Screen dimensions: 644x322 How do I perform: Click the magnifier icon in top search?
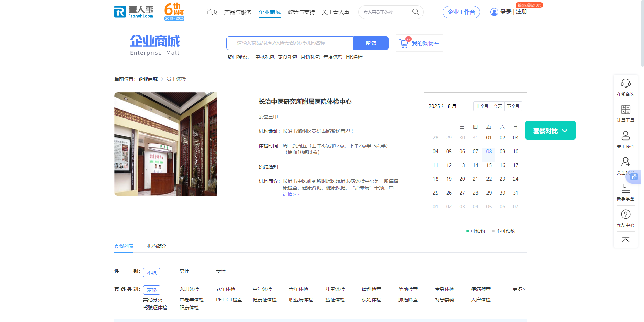pyautogui.click(x=416, y=12)
